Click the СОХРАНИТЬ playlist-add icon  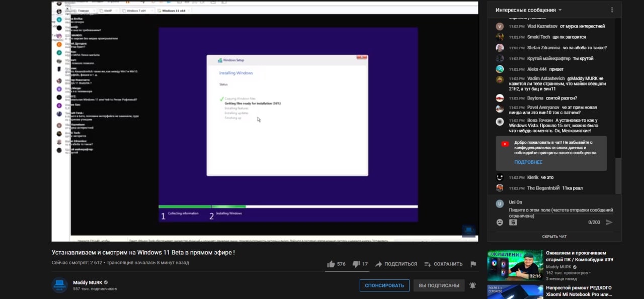[428, 264]
